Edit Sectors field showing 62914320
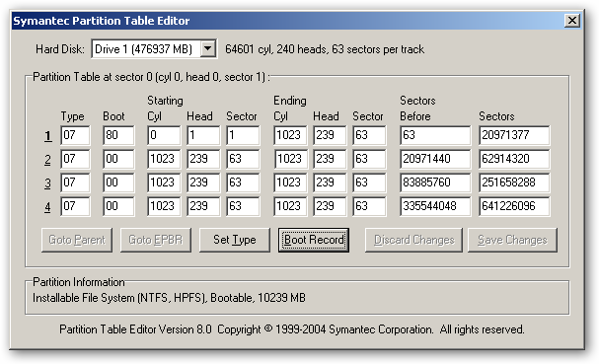 pos(514,159)
